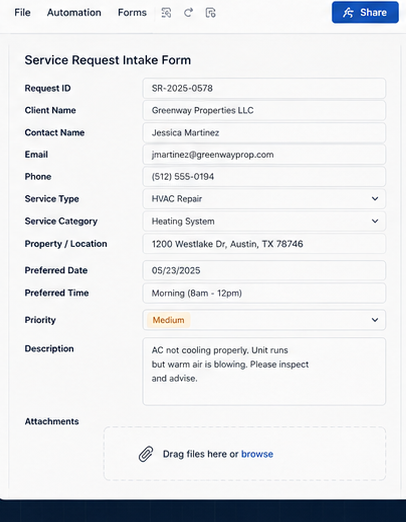Click the toolbar icon right of redo arrow
Viewport: 406px width, 522px height.
coord(210,13)
